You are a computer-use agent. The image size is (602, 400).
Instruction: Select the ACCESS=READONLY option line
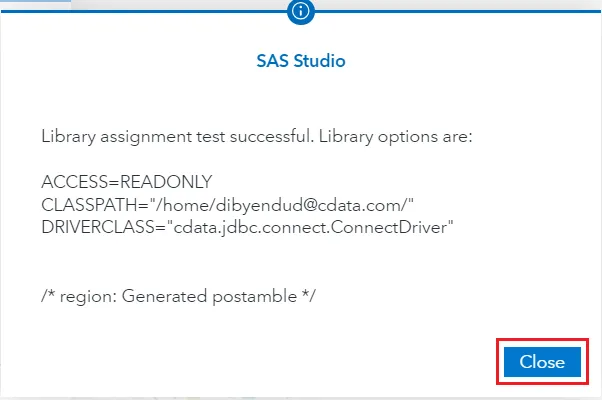pos(127,182)
